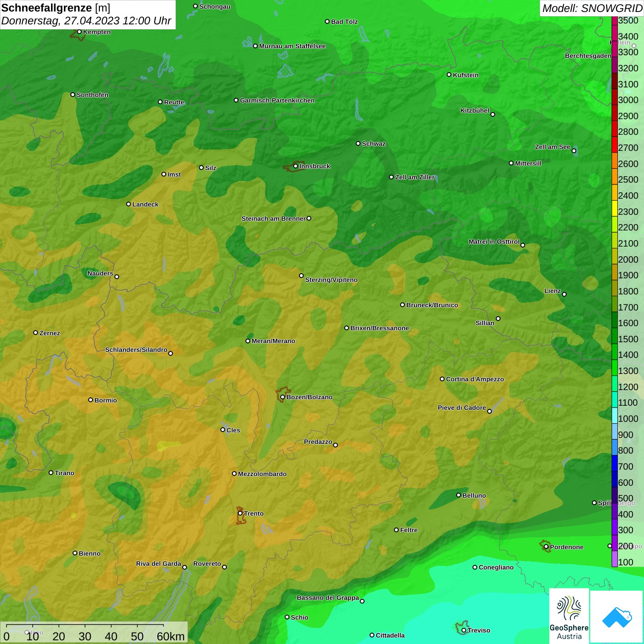Click the Bad Tölz label

(344, 22)
